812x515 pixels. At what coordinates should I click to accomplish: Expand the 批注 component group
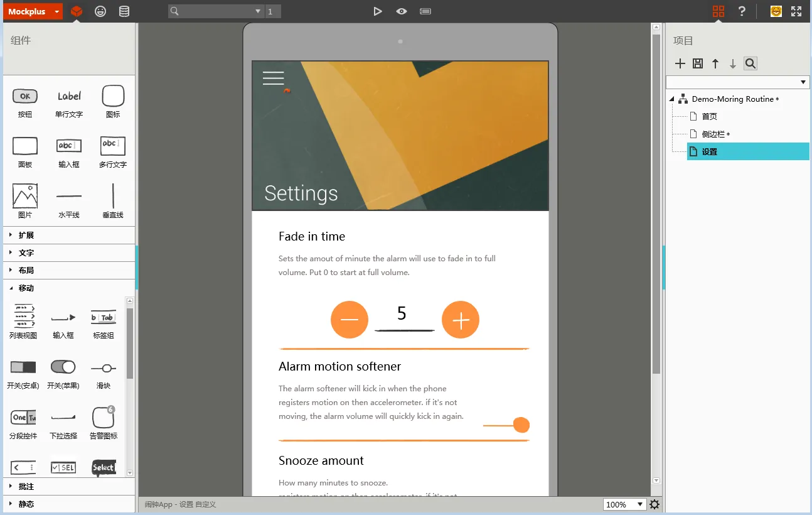click(x=69, y=487)
